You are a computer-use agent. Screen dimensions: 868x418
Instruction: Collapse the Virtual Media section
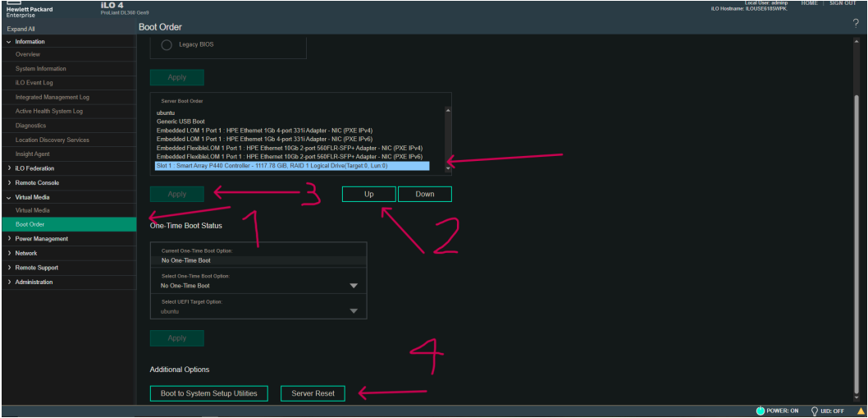[x=9, y=197]
